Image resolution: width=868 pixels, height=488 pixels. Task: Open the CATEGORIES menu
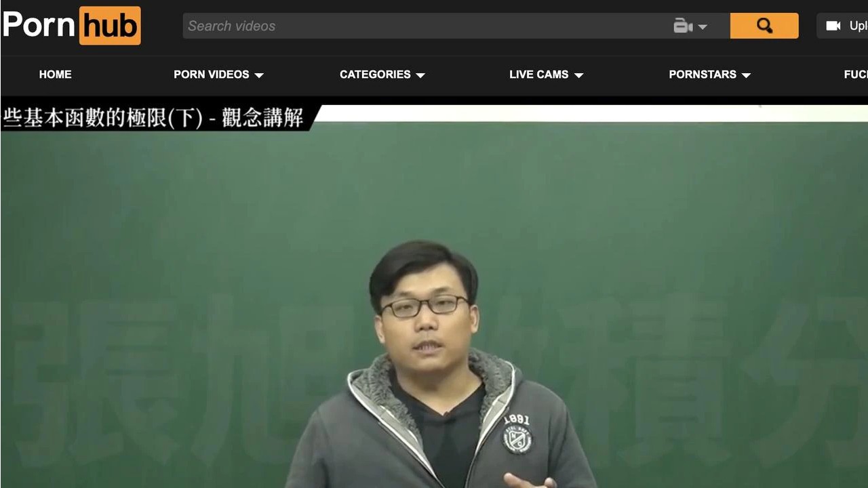(382, 75)
